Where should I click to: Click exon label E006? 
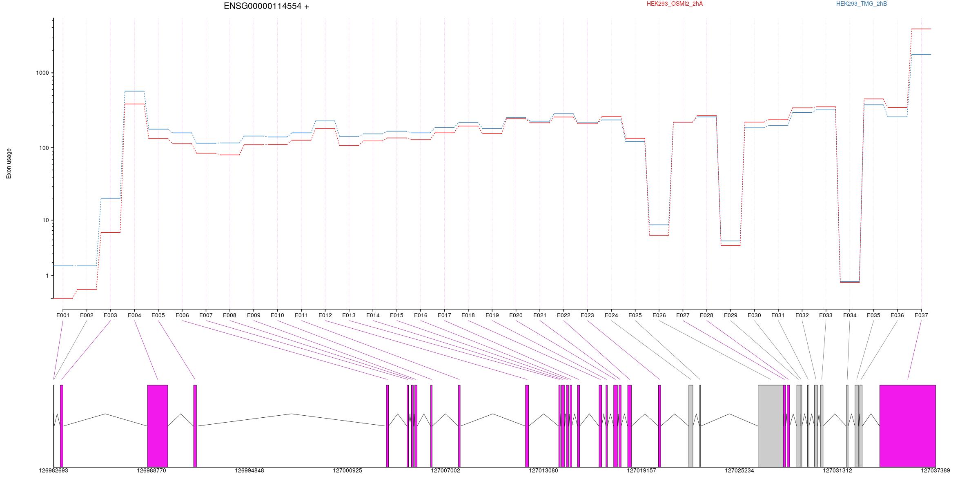(x=182, y=315)
